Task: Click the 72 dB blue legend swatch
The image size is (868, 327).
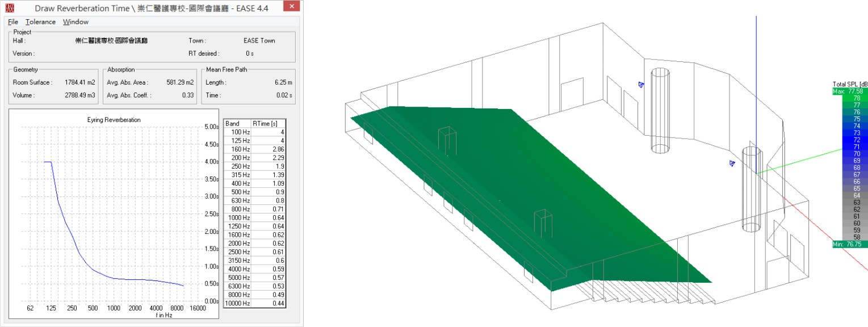Action: 856,140
